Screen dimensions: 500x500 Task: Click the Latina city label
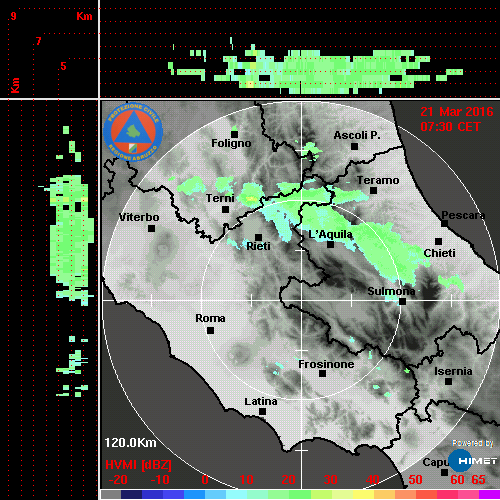click(261, 401)
